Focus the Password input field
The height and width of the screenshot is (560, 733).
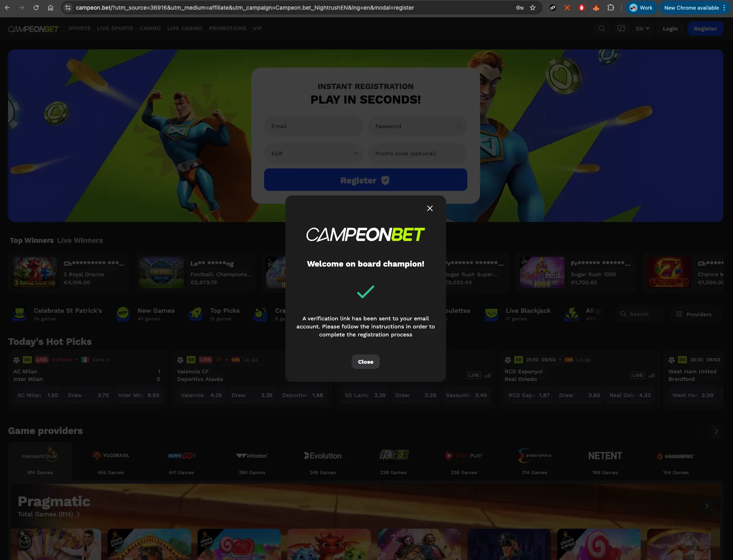click(x=417, y=126)
